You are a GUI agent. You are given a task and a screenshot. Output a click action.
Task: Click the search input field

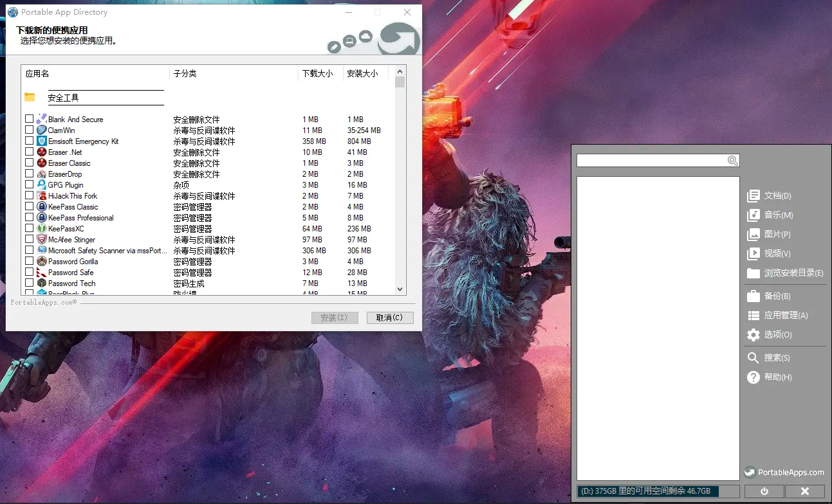(651, 161)
